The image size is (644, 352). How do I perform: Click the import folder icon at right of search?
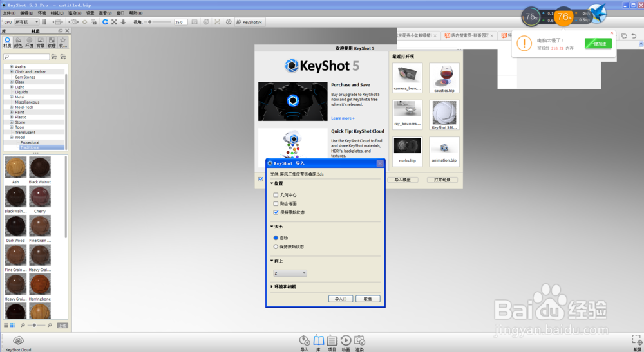pos(63,57)
